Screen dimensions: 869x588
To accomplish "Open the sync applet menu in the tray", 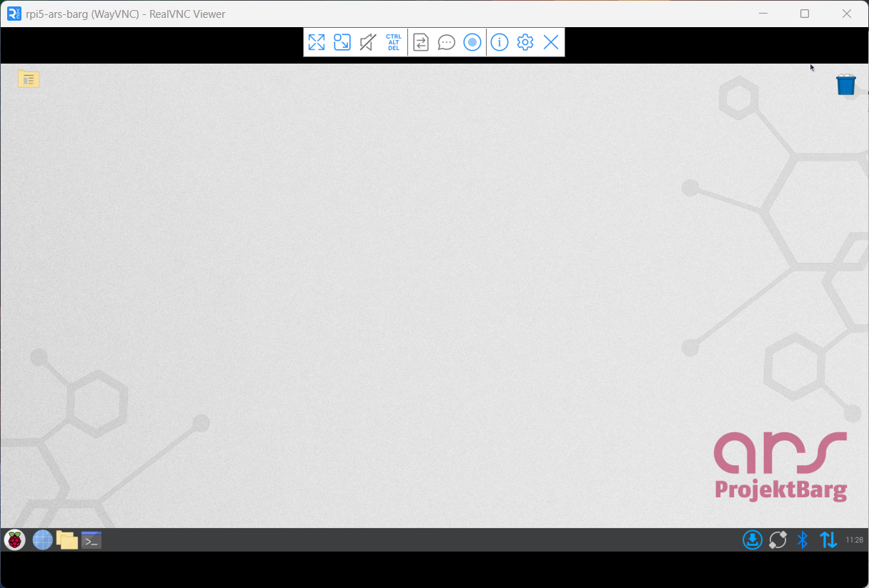I will pyautogui.click(x=778, y=540).
